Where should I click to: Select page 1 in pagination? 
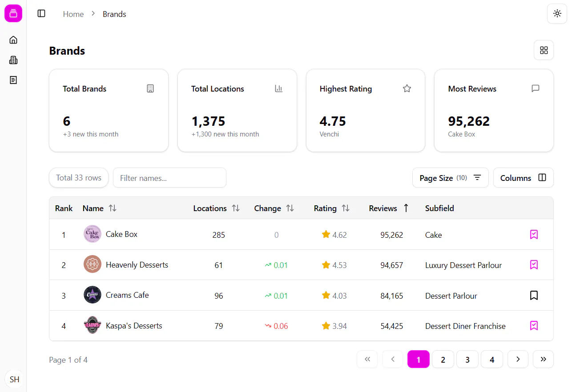tap(419, 359)
